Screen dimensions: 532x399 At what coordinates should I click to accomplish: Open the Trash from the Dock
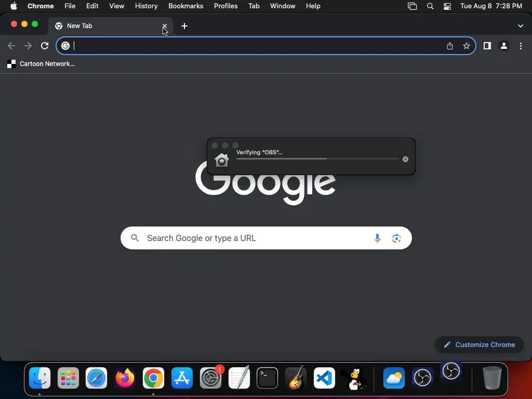click(492, 378)
